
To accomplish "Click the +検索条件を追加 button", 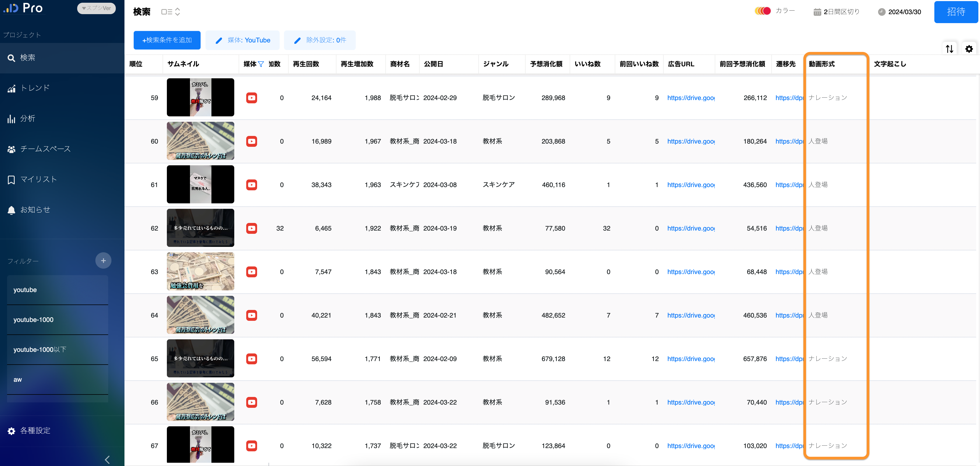I will pos(167,40).
